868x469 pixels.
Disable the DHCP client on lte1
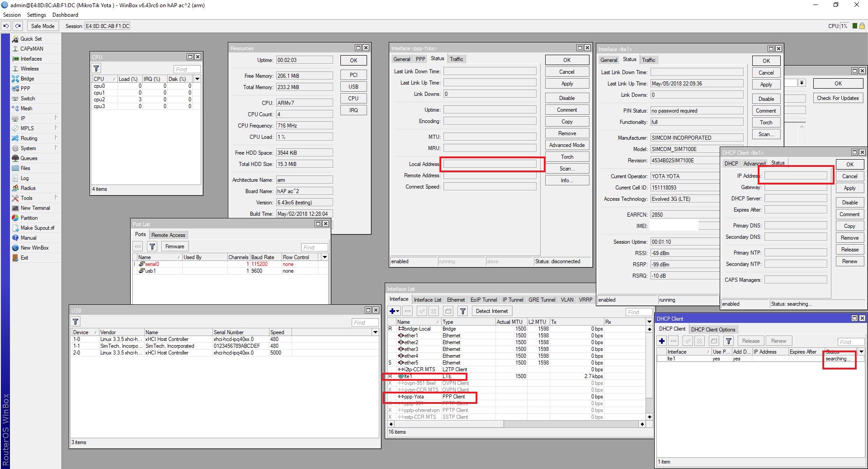pyautogui.click(x=849, y=203)
